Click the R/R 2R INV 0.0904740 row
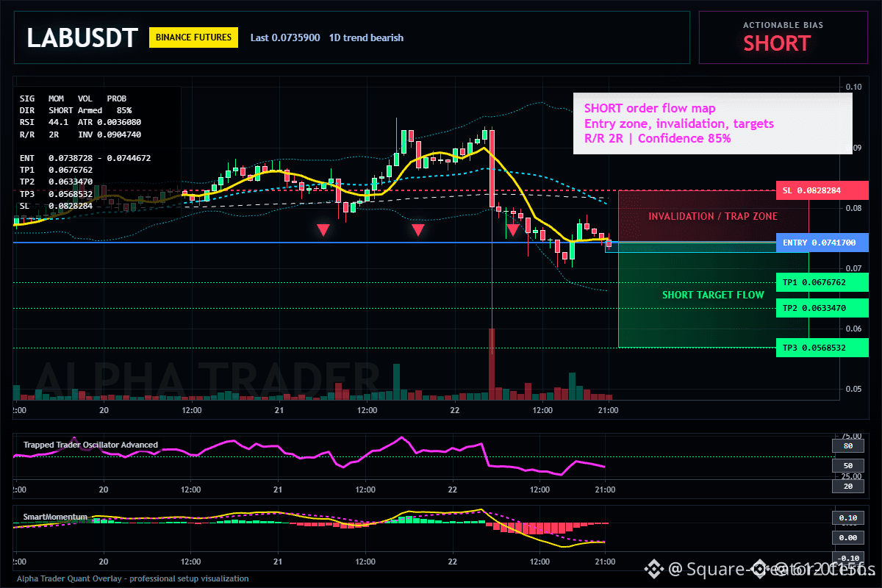This screenshot has height=588, width=882. (81, 135)
